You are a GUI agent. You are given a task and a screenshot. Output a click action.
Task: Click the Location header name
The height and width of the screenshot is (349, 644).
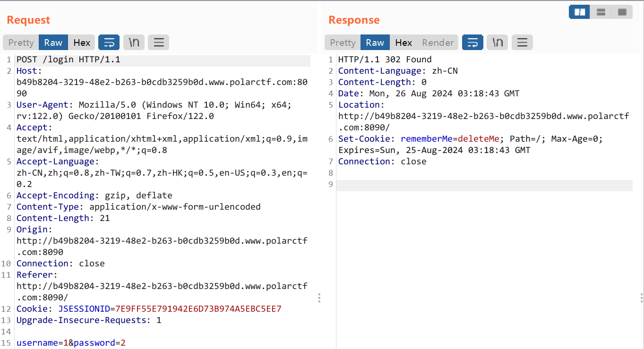click(359, 105)
